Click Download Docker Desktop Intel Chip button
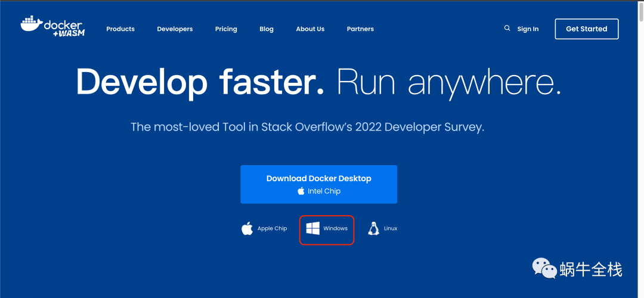The width and height of the screenshot is (644, 298). [318, 184]
